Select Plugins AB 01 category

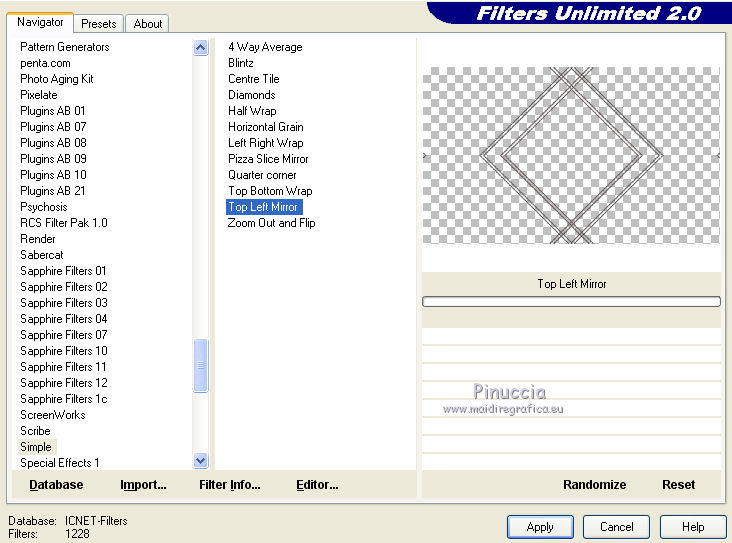tap(52, 111)
